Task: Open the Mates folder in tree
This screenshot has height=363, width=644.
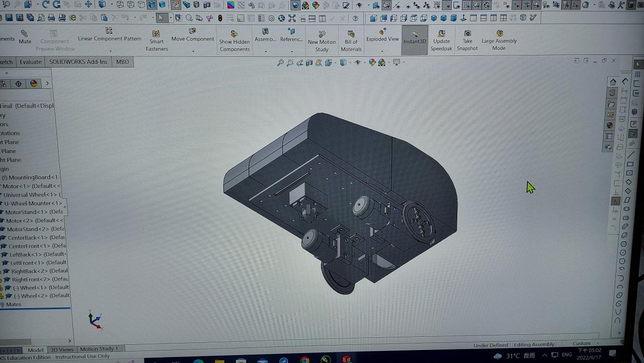Action: pyautogui.click(x=14, y=304)
